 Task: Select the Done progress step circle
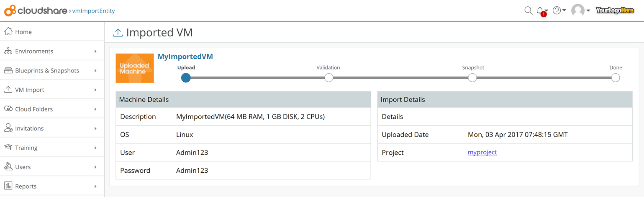click(615, 78)
